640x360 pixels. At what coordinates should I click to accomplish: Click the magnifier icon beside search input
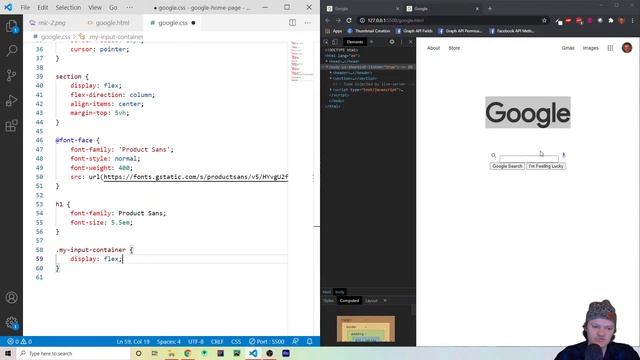tap(493, 156)
